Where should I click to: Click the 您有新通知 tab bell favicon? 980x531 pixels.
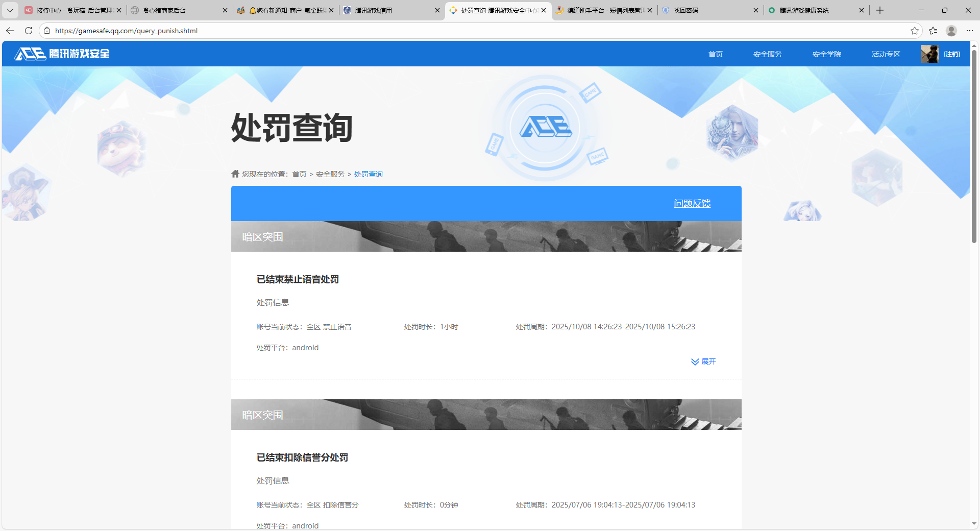(x=241, y=10)
